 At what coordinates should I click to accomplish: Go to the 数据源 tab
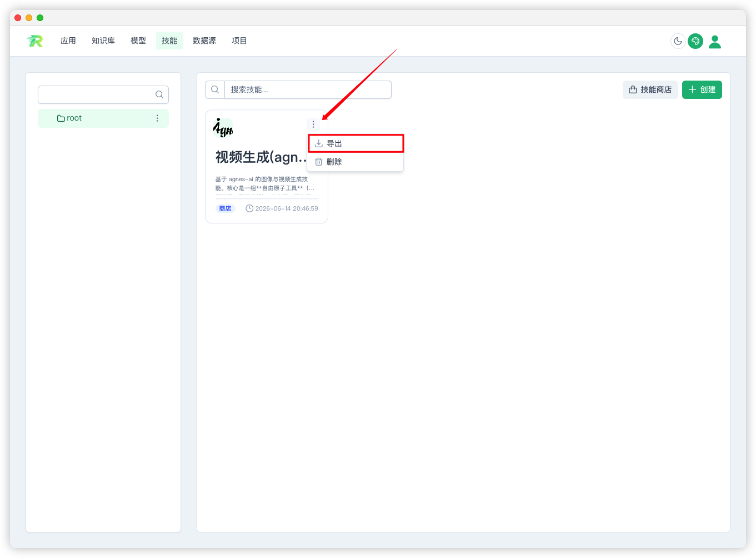click(x=204, y=41)
